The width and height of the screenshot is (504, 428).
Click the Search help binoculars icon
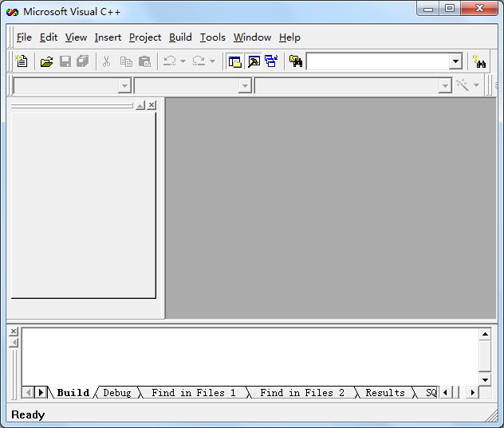479,61
